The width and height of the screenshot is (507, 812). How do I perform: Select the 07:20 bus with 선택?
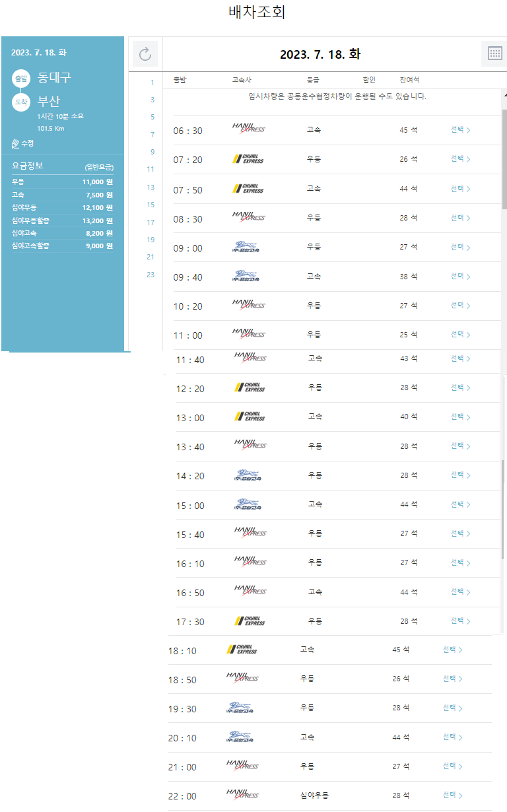(461, 159)
